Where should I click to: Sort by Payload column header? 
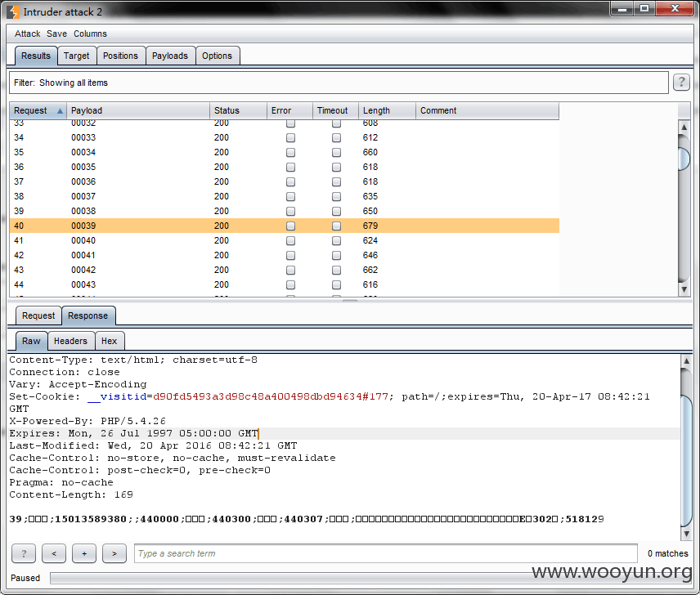tap(138, 110)
